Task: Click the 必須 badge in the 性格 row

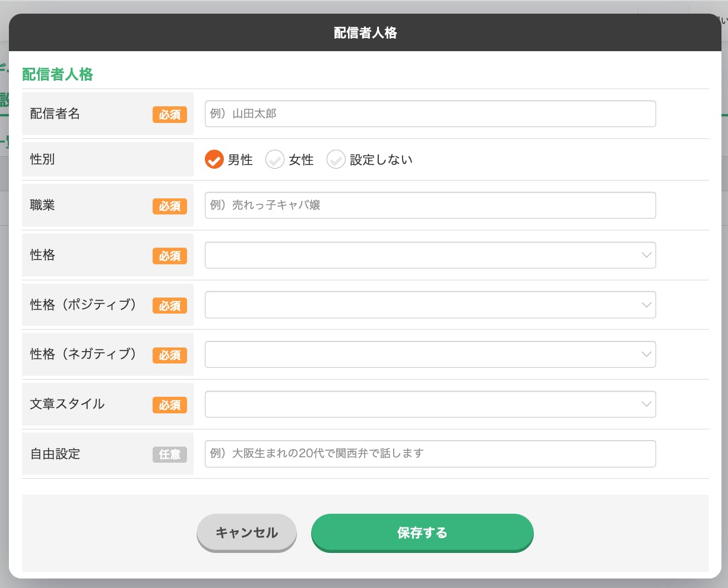Action: 170,256
